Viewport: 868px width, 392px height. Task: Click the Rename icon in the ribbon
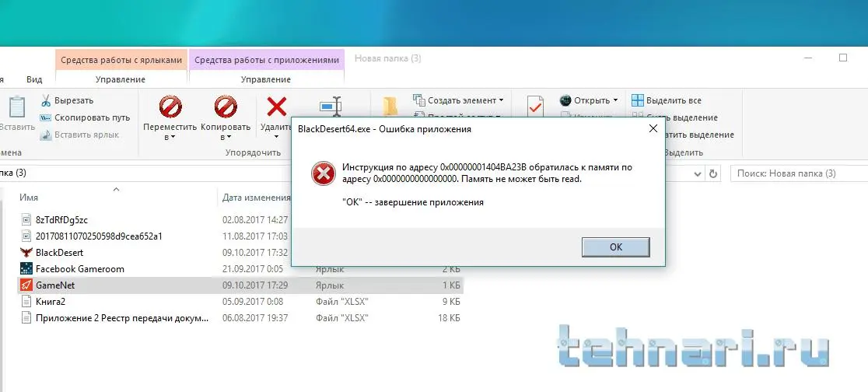click(x=331, y=106)
